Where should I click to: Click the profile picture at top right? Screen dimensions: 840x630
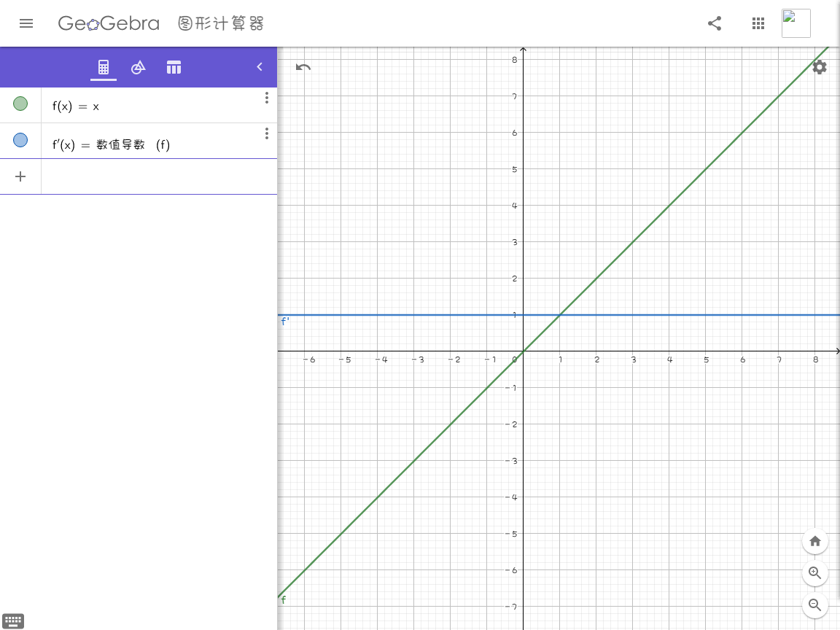[x=796, y=23]
